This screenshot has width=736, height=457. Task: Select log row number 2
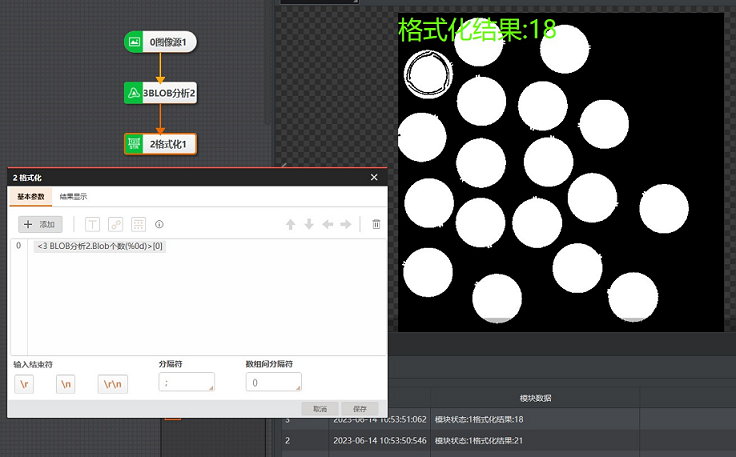click(288, 441)
